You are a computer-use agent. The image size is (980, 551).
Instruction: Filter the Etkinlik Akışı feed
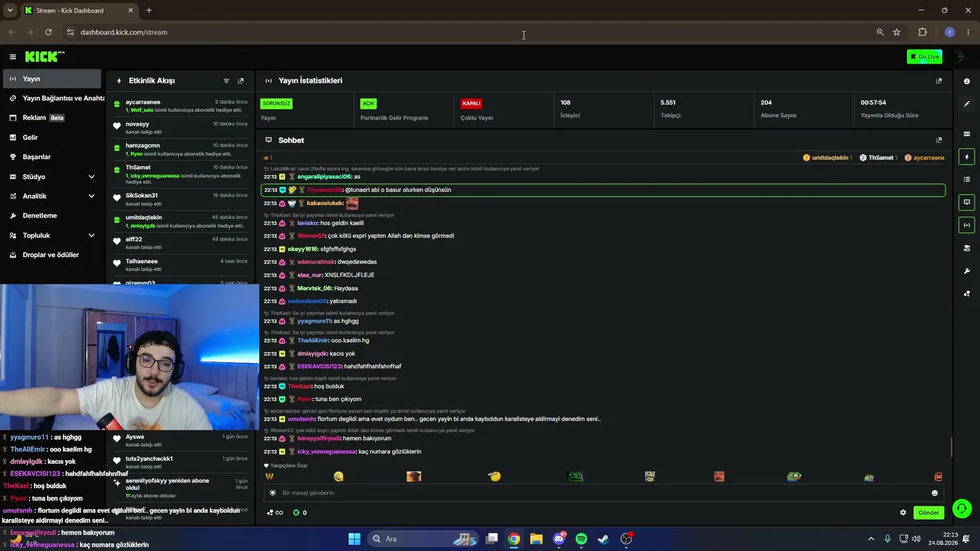click(x=226, y=80)
